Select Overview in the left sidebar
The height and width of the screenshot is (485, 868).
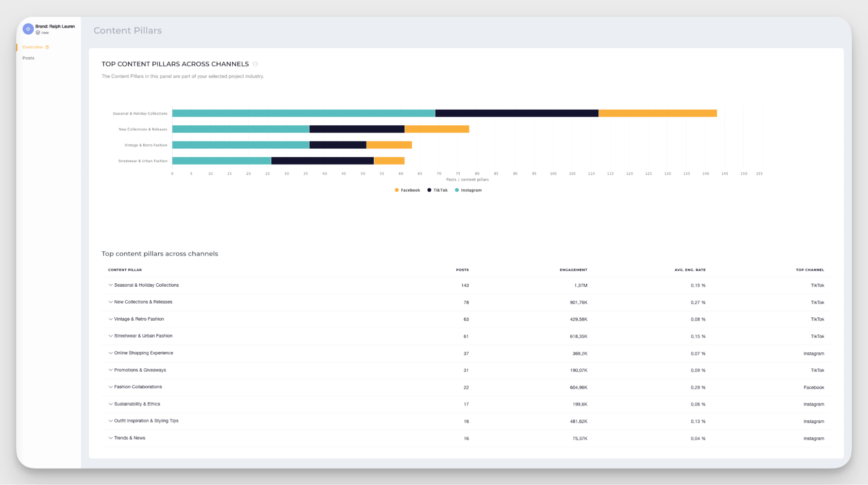[x=33, y=47]
